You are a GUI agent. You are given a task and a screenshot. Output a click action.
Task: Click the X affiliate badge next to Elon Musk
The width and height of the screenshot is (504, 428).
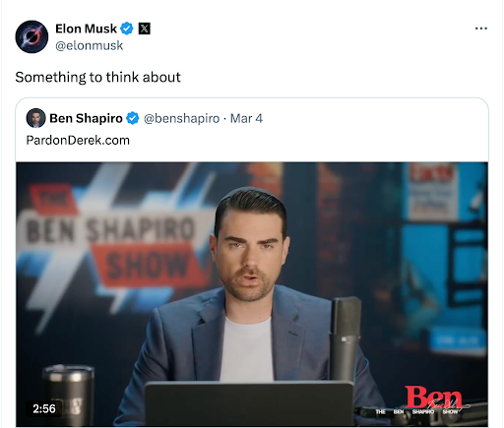click(145, 29)
